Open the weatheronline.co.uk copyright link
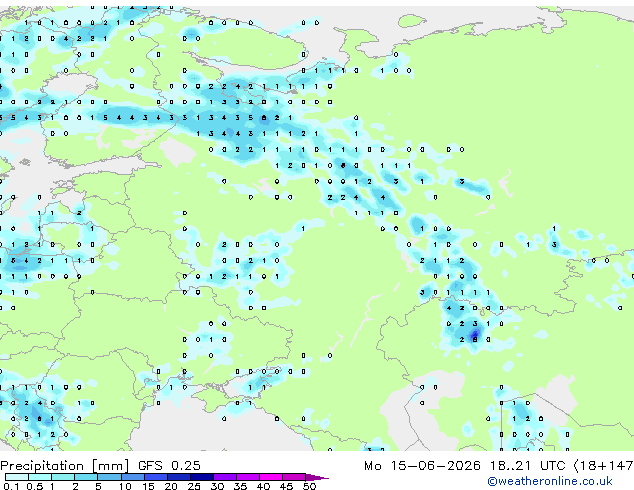Image resolution: width=634 pixels, height=490 pixels. (x=550, y=481)
